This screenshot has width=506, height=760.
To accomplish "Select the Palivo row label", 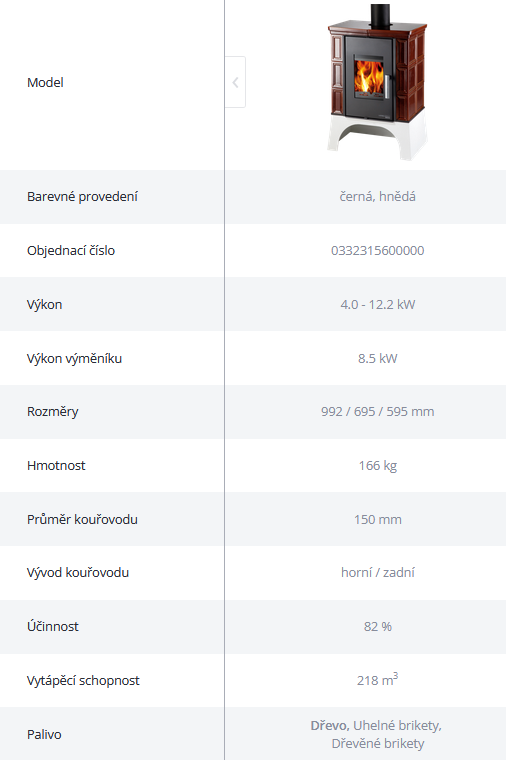I will tap(44, 734).
